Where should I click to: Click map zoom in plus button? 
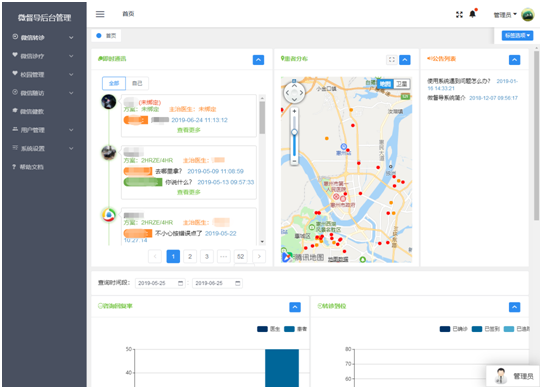(x=294, y=111)
